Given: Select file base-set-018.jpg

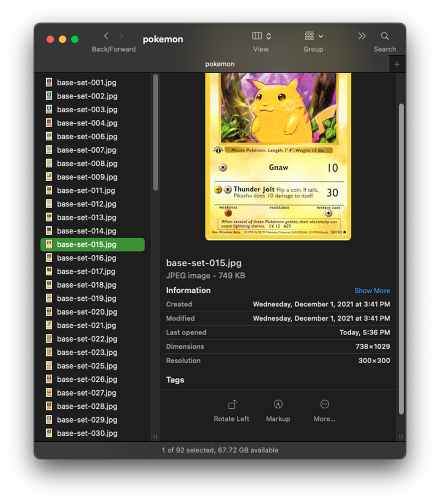Looking at the screenshot, I should click(x=92, y=285).
